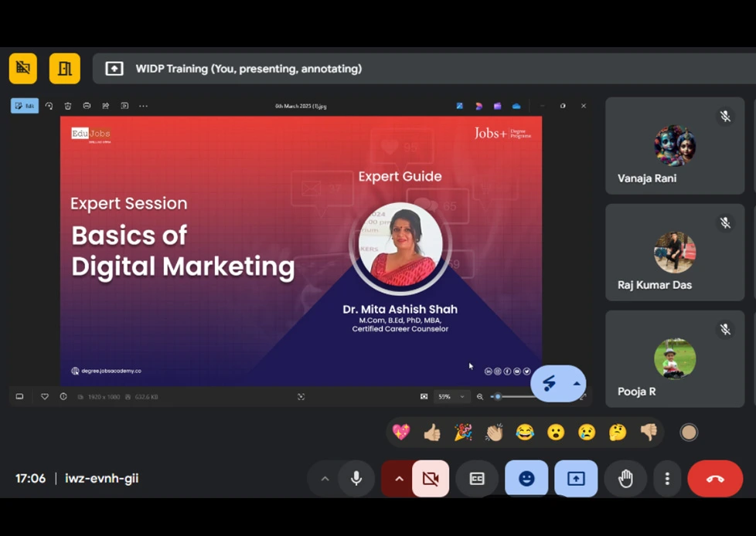
Task: Favorite the photo with the heart icon
Action: click(x=44, y=397)
